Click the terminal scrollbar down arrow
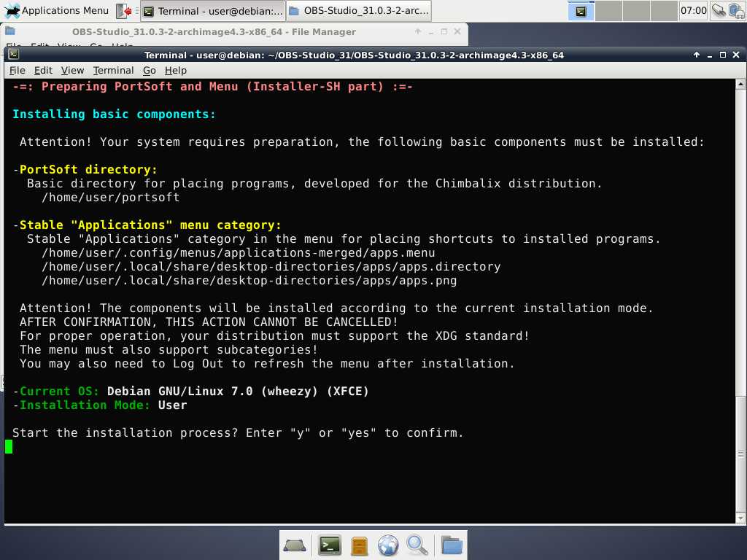This screenshot has width=747, height=560. pyautogui.click(x=740, y=518)
